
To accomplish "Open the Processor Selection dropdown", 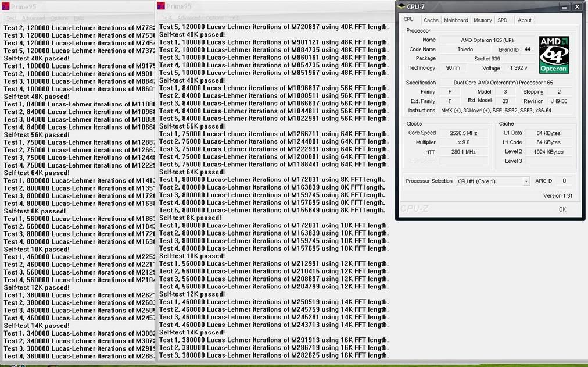I will click(x=526, y=181).
